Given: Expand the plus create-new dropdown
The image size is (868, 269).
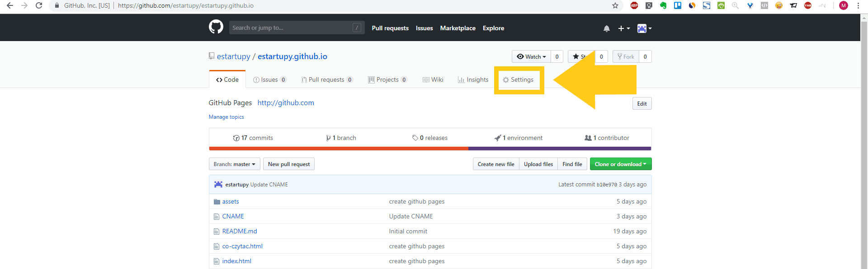Looking at the screenshot, I should 624,28.
